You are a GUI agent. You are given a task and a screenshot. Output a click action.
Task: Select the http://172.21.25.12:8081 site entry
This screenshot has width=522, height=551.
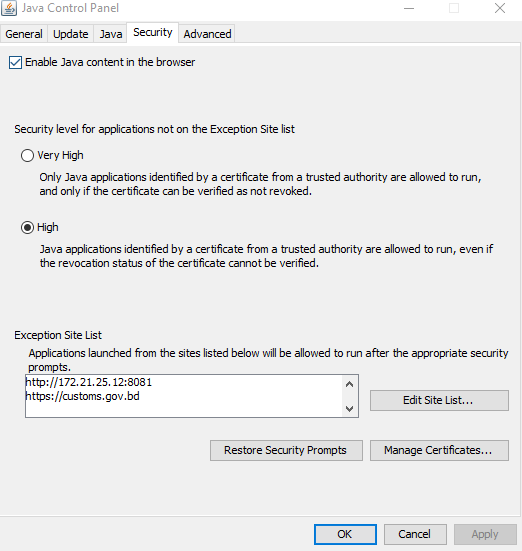point(89,382)
